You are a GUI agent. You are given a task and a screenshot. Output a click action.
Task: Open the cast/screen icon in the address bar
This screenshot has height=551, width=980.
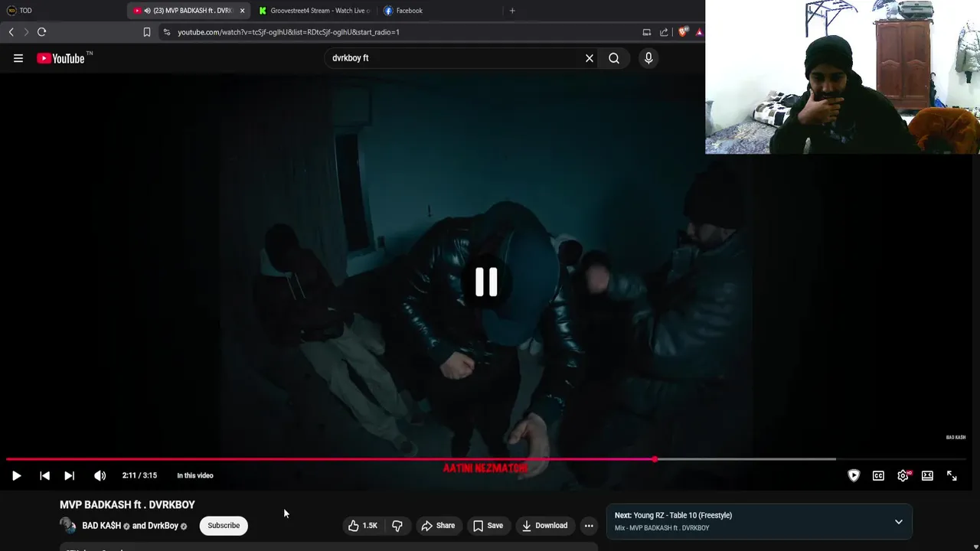click(647, 32)
